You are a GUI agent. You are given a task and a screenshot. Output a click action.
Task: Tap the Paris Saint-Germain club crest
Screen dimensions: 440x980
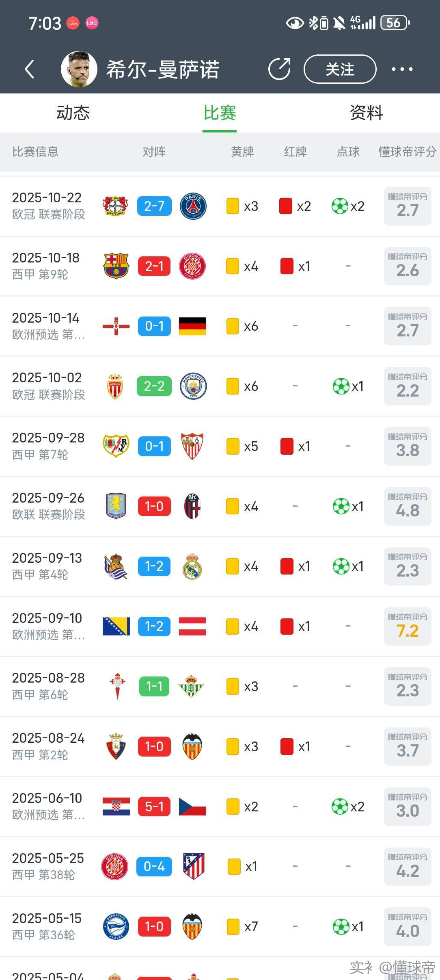193,206
